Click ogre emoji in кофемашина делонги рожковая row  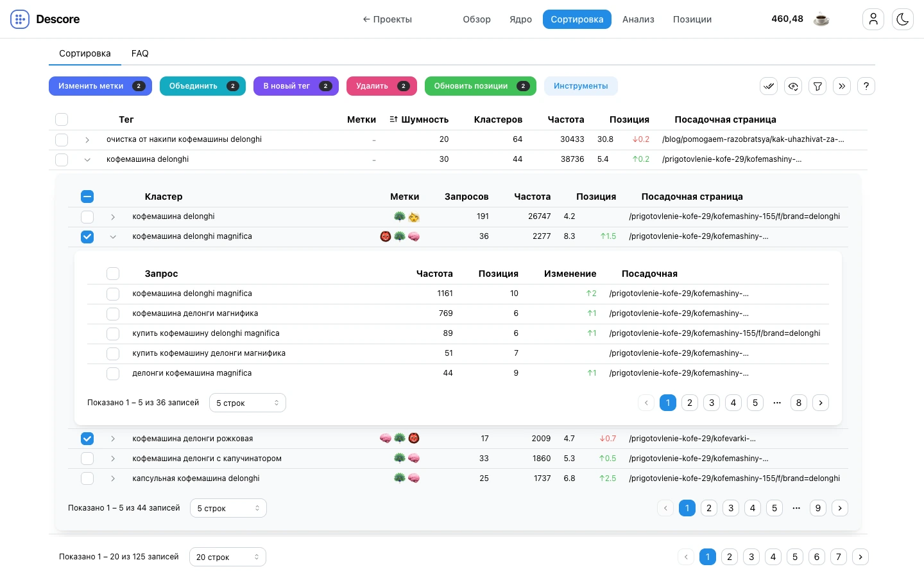(x=414, y=439)
